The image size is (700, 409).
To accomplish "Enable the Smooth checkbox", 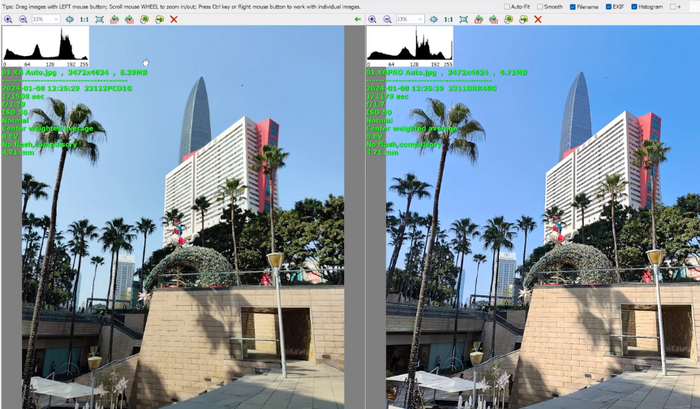I will coord(540,7).
